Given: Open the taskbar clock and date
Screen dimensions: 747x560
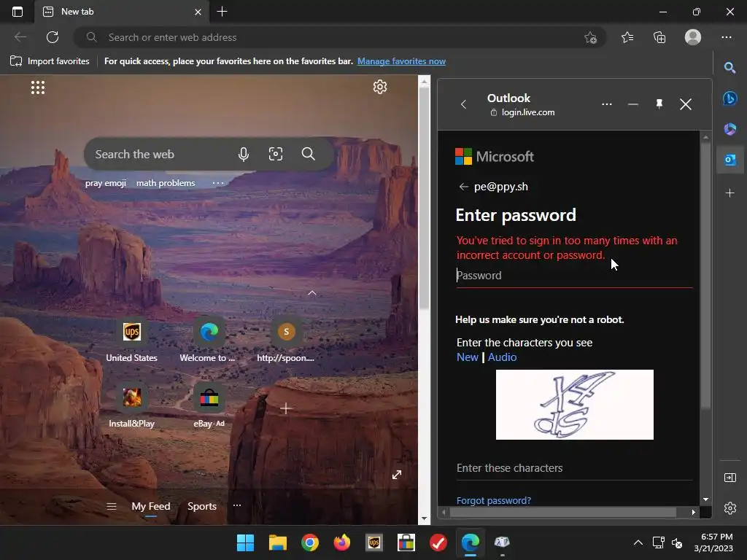Looking at the screenshot, I should click(x=713, y=542).
